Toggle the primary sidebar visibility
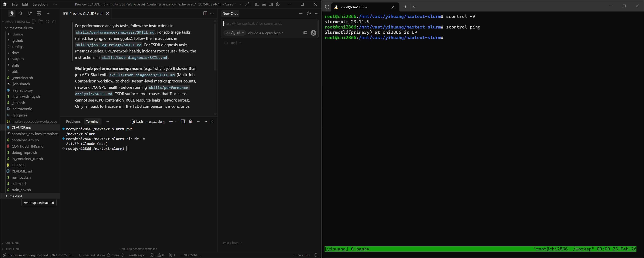The image size is (644, 258). click(x=257, y=4)
